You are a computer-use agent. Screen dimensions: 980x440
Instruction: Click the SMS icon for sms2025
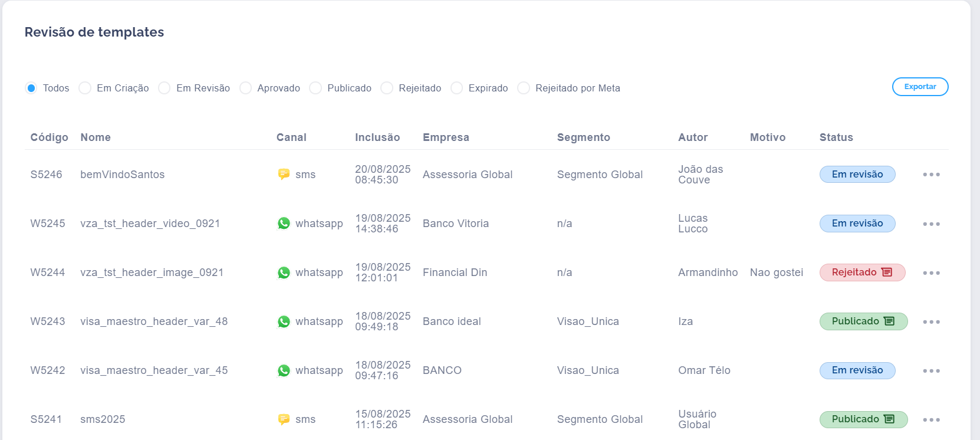coord(284,419)
